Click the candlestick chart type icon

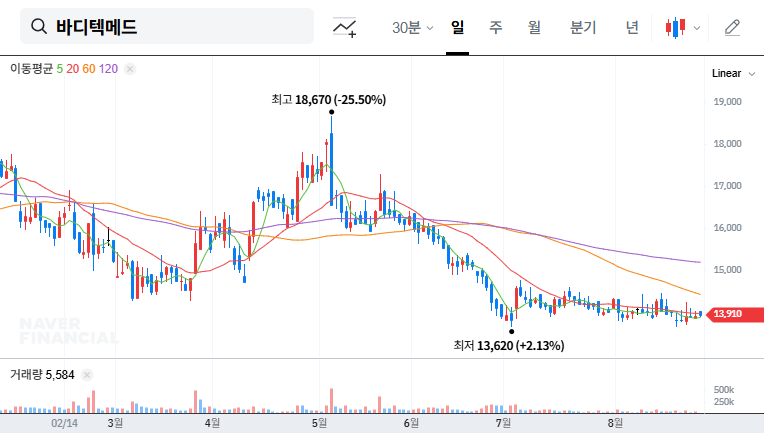tap(675, 28)
